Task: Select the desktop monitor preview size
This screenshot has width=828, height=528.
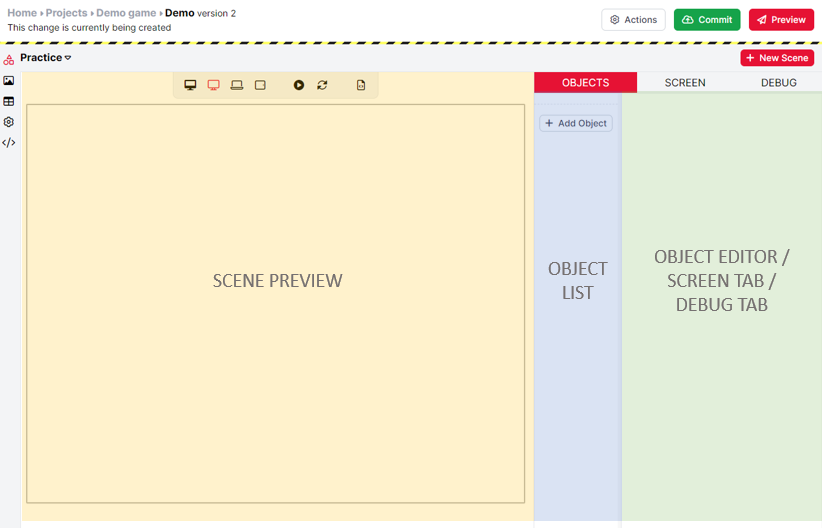Action: click(x=190, y=85)
